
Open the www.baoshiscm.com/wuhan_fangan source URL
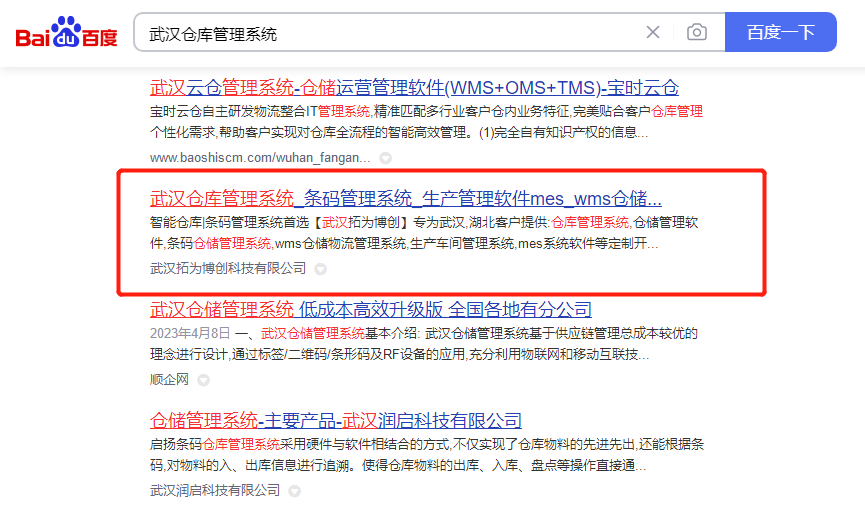[260, 158]
